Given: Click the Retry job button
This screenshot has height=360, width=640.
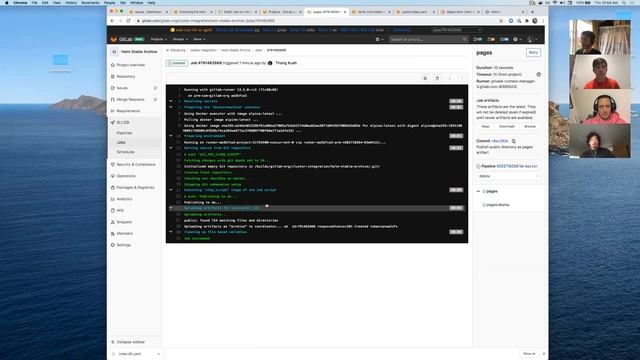Looking at the screenshot, I should pyautogui.click(x=533, y=53).
